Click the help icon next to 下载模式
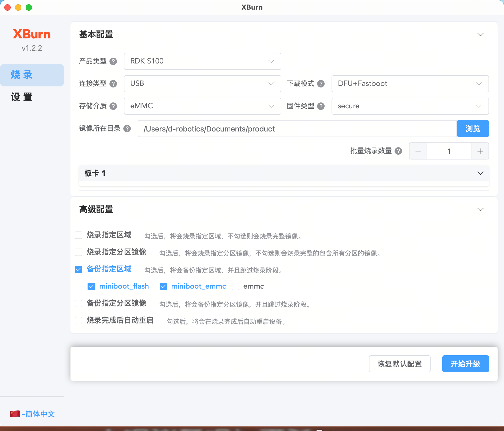Image resolution: width=504 pixels, height=431 pixels. [x=321, y=84]
